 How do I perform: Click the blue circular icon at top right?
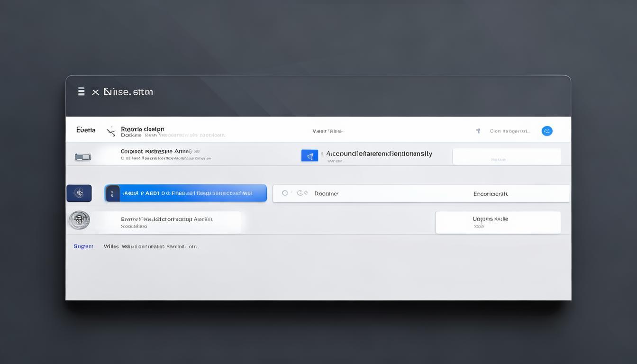(x=547, y=131)
